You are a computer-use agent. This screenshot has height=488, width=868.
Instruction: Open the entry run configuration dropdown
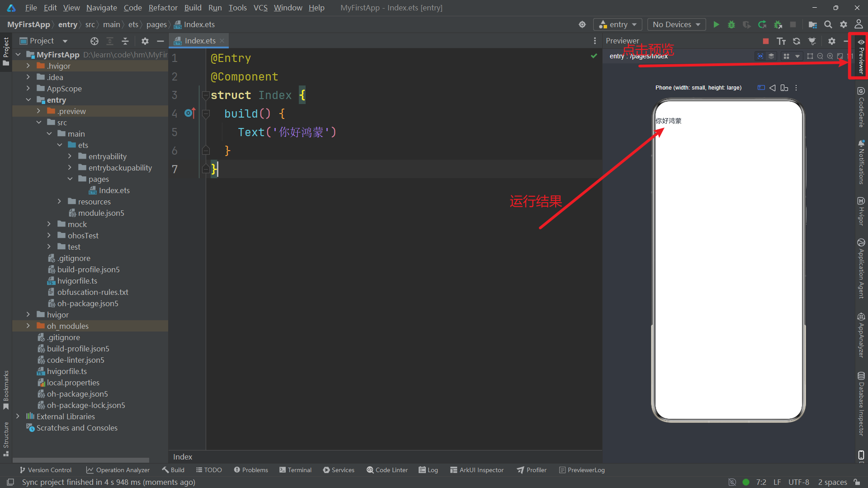[618, 24]
